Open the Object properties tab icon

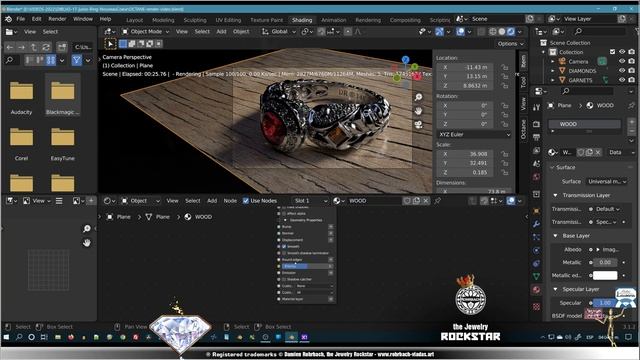coord(536,211)
